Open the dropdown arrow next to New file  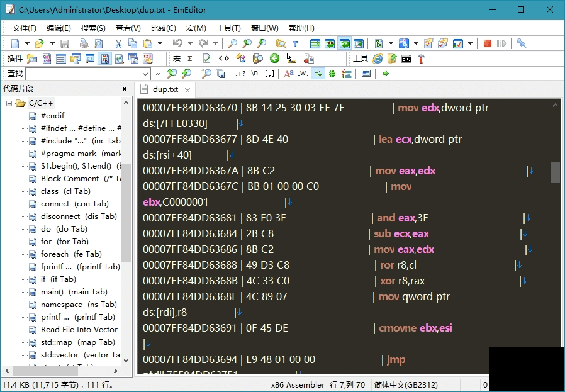point(27,43)
